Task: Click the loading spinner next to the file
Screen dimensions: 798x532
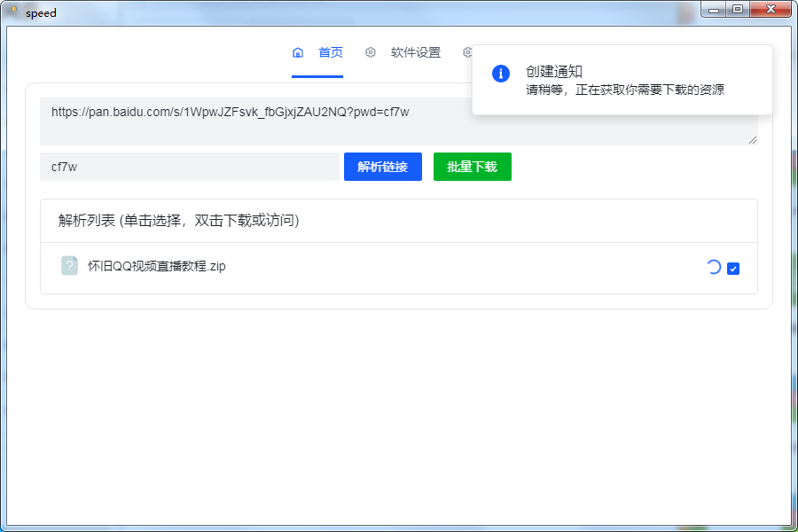Action: [x=713, y=267]
